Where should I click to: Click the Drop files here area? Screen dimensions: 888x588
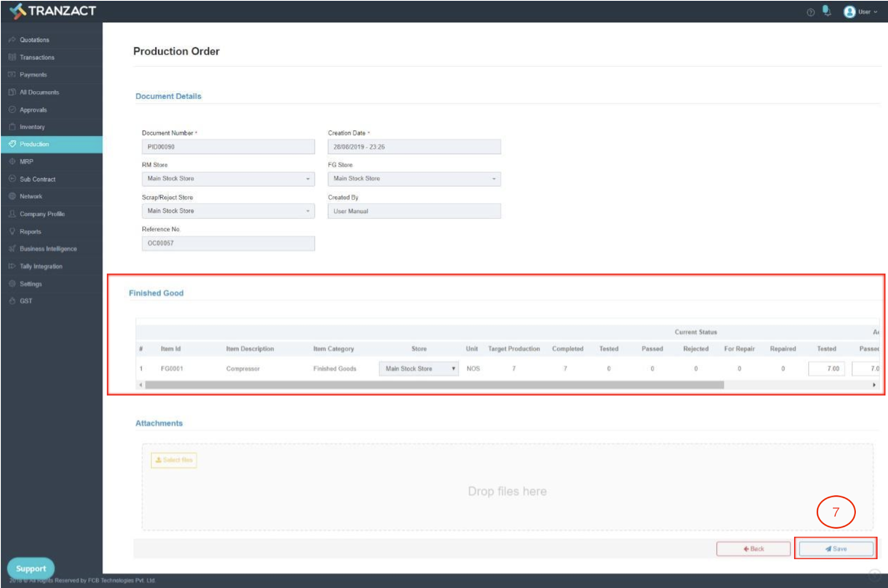(507, 487)
